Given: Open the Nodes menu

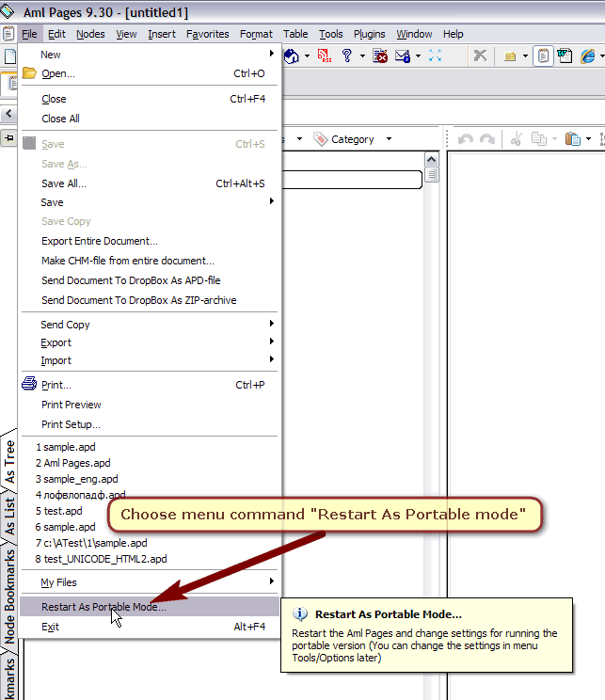Looking at the screenshot, I should tap(90, 34).
